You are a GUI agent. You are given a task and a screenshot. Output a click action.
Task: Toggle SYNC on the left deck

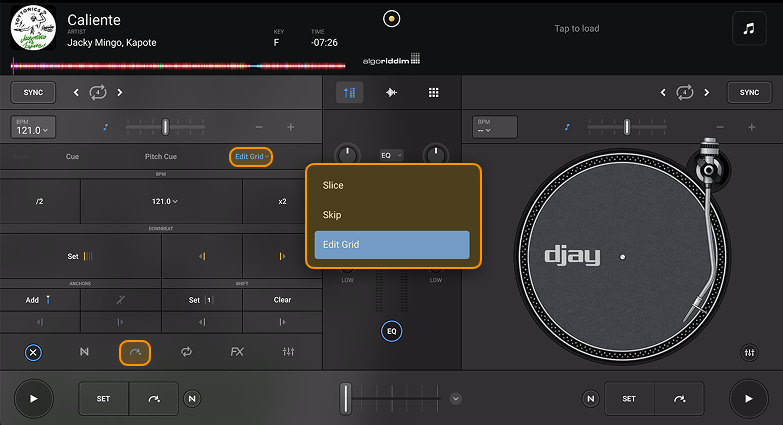click(33, 92)
